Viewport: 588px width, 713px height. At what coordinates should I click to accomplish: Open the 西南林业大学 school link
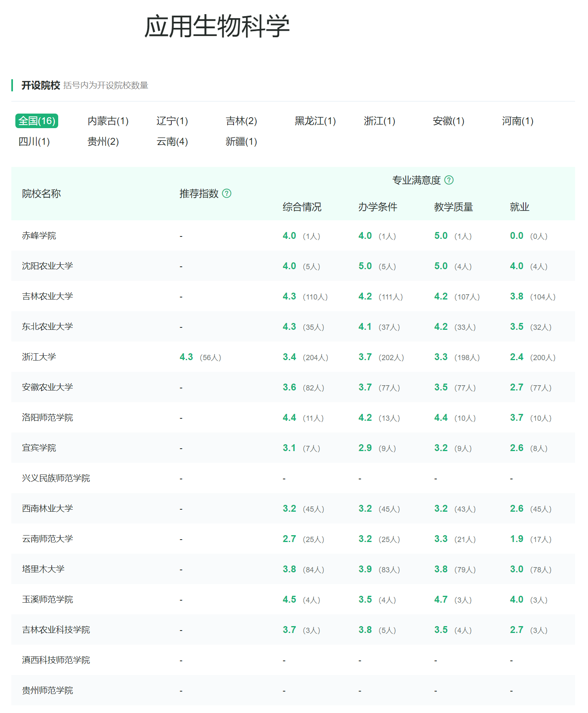coord(47,508)
